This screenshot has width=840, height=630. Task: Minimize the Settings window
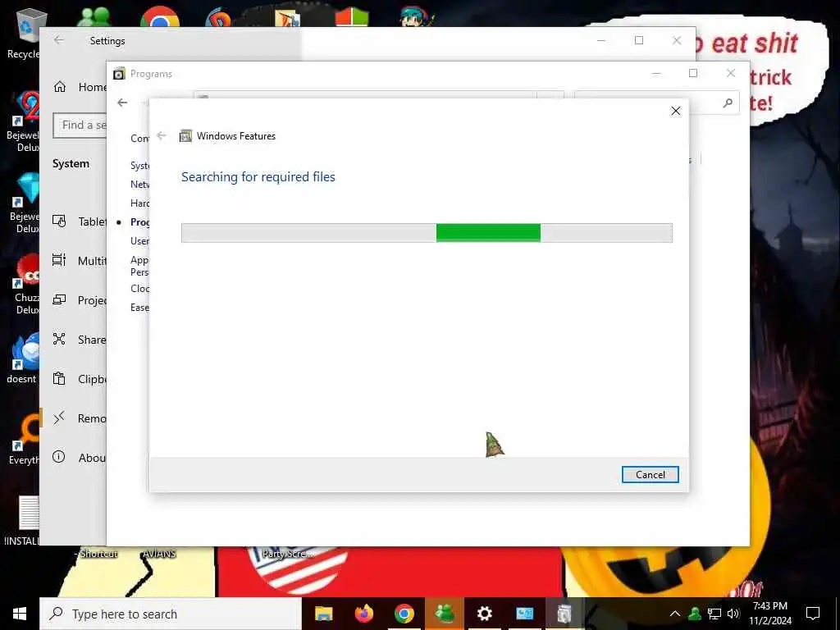pyautogui.click(x=601, y=40)
